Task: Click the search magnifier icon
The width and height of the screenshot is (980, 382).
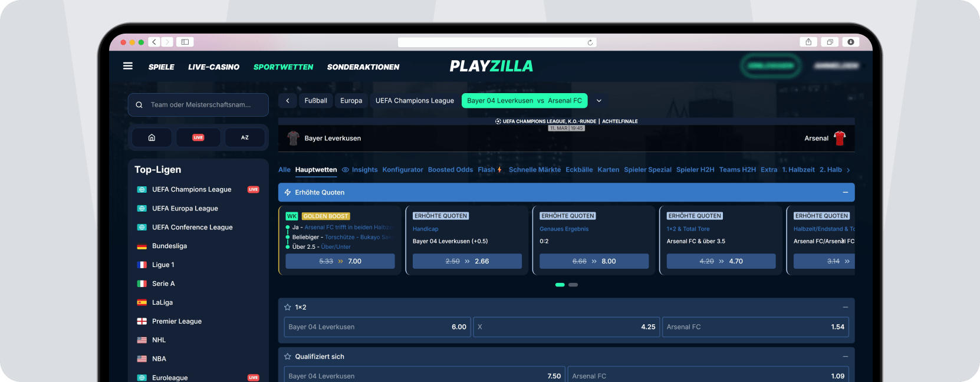Action: pos(139,105)
